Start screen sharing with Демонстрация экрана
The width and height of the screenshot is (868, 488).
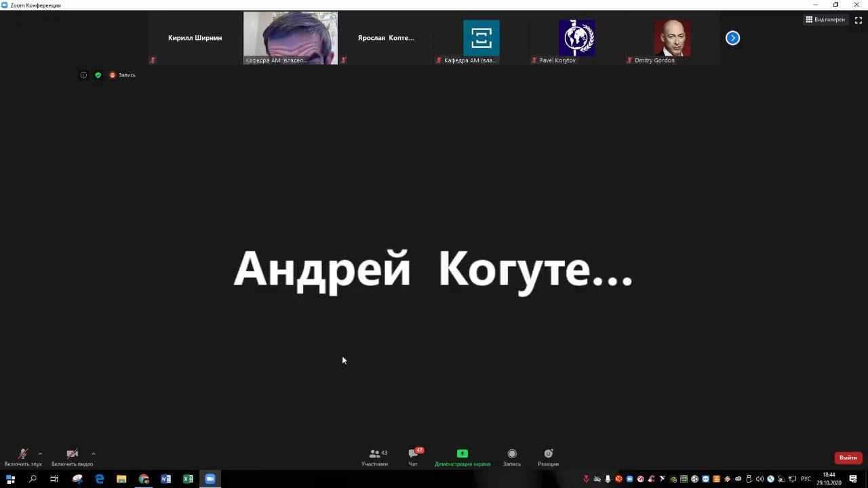[x=462, y=457]
